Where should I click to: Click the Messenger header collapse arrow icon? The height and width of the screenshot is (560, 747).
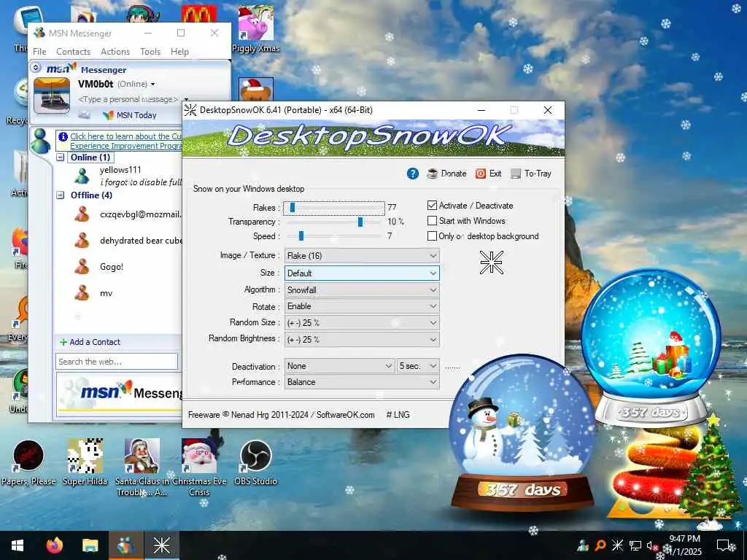click(36, 68)
